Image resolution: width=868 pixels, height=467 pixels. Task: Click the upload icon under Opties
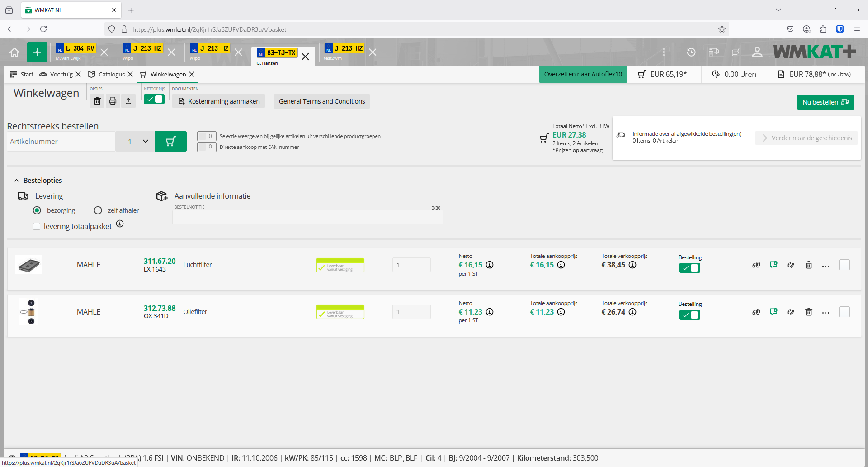tap(128, 101)
